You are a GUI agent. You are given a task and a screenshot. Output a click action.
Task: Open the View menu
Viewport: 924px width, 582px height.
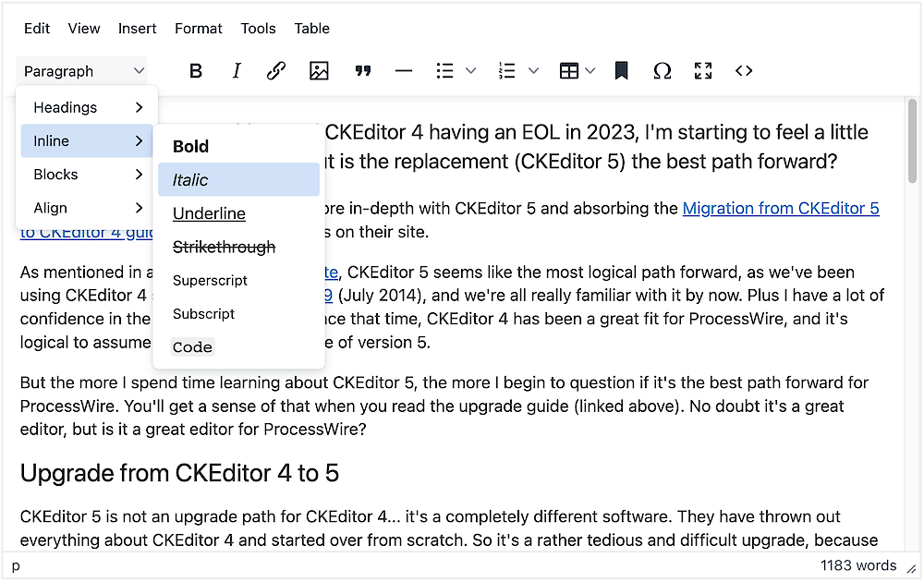(84, 29)
